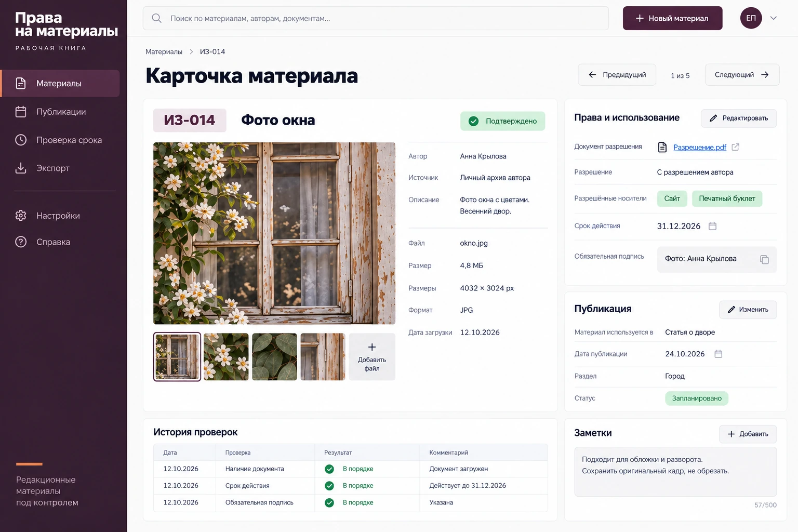Open calendar icon next to 24.10.2026

[719, 354]
